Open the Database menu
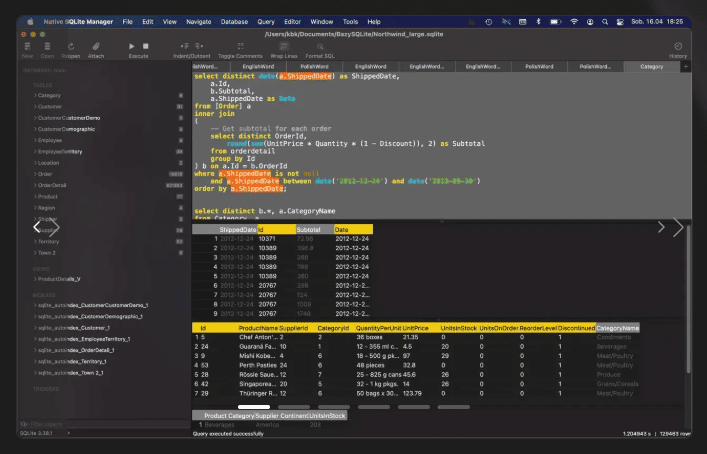The image size is (707, 454). (x=234, y=22)
